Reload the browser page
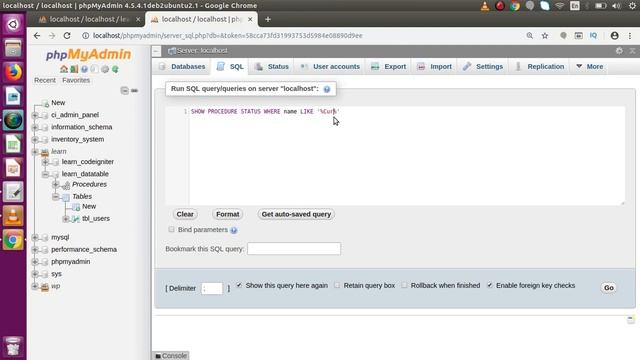 click(x=67, y=36)
